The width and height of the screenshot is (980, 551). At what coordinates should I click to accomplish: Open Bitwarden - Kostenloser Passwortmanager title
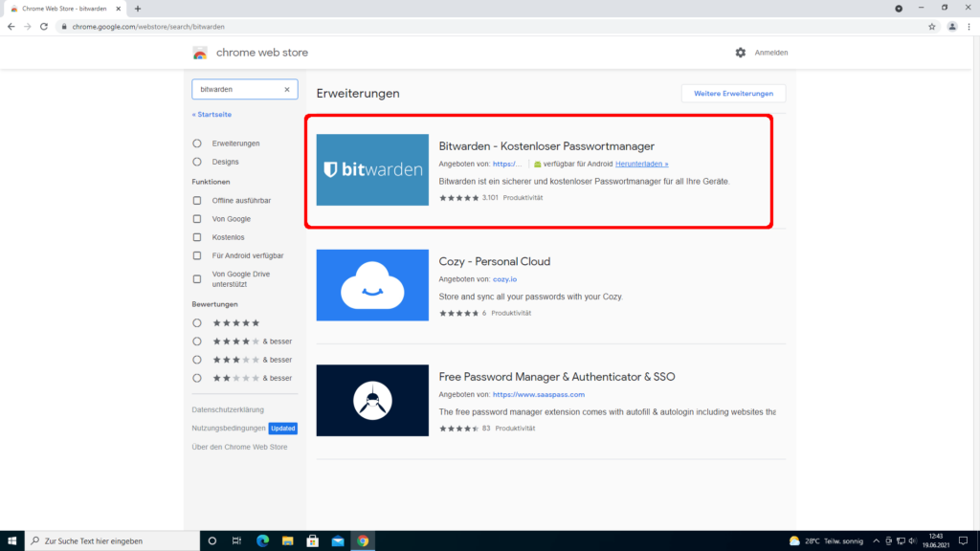pyautogui.click(x=546, y=146)
